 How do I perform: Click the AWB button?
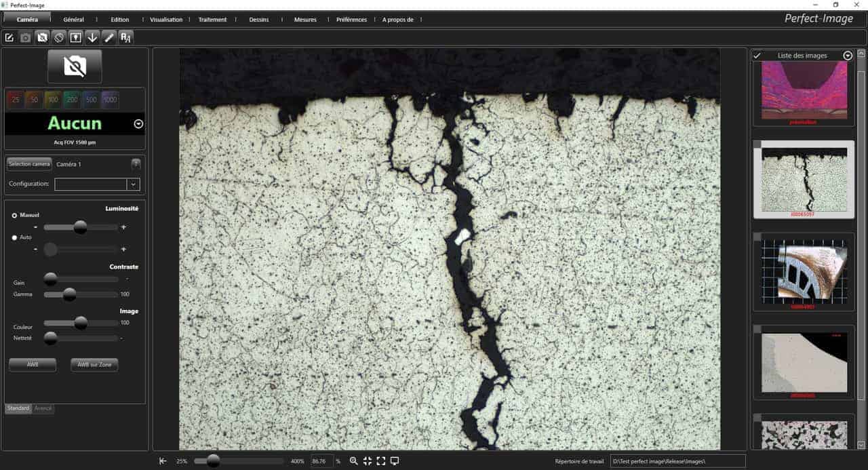click(x=33, y=365)
